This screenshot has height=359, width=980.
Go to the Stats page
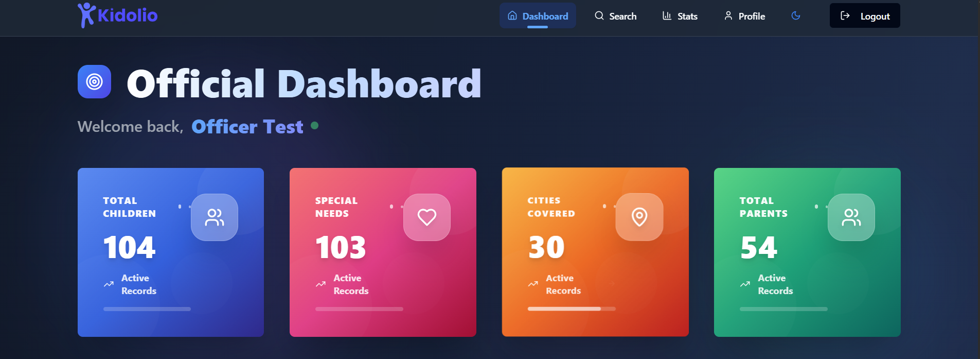tap(680, 16)
